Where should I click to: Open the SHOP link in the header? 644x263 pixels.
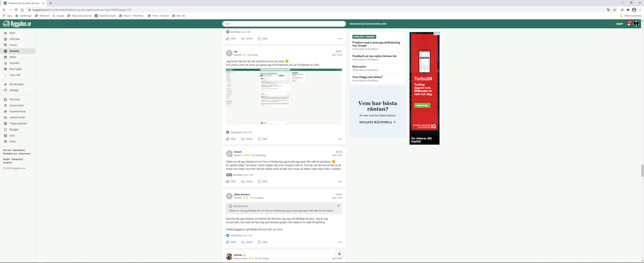pyautogui.click(x=619, y=24)
